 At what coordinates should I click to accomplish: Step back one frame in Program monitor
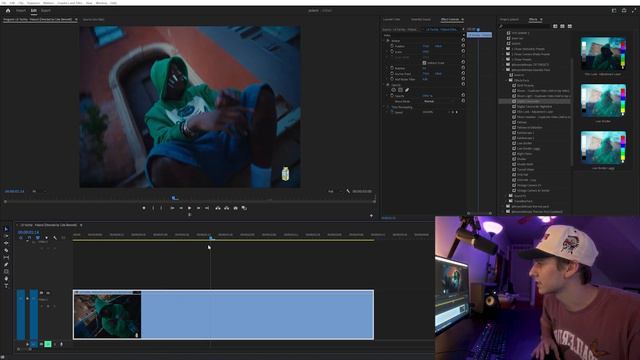[x=181, y=208]
